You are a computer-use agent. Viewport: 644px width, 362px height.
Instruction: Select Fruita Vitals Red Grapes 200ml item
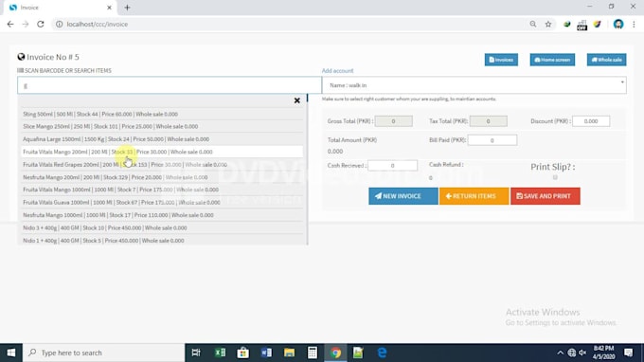point(162,164)
